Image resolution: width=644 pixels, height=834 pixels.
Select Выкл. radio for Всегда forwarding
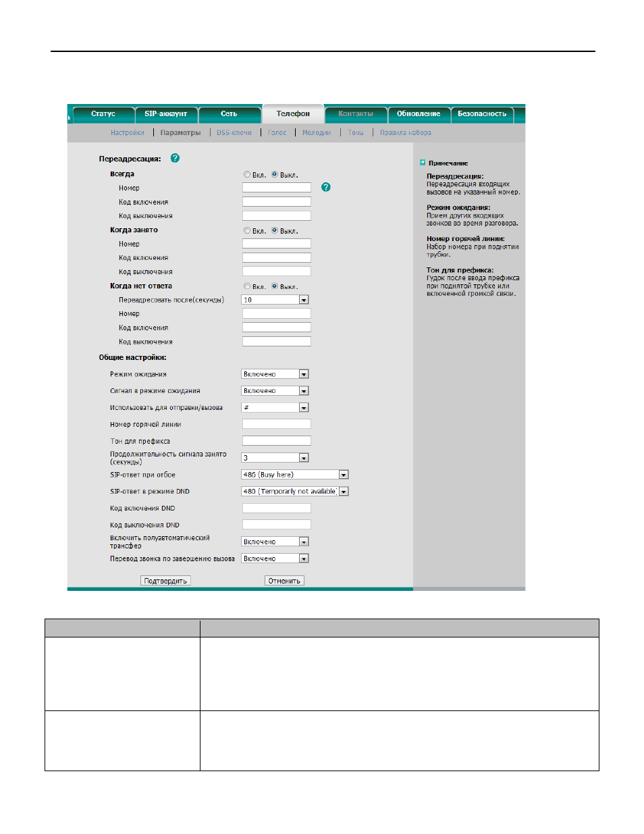[x=275, y=174]
